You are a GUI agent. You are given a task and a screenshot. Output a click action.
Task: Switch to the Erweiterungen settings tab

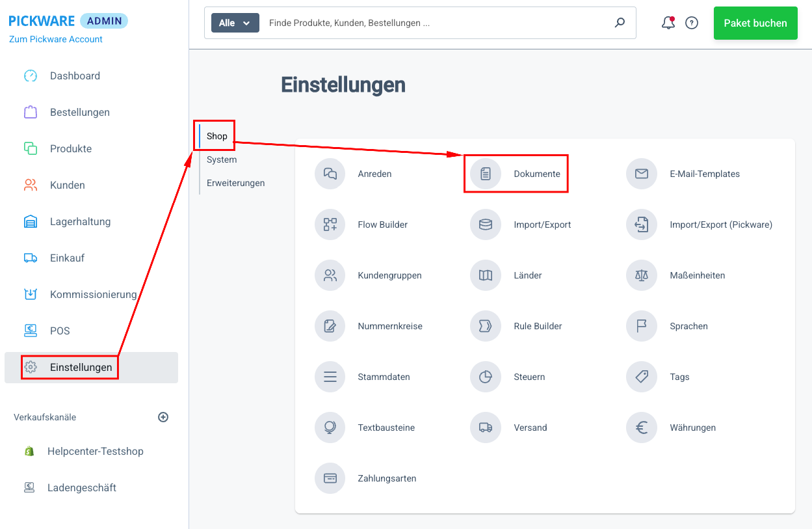point(235,183)
